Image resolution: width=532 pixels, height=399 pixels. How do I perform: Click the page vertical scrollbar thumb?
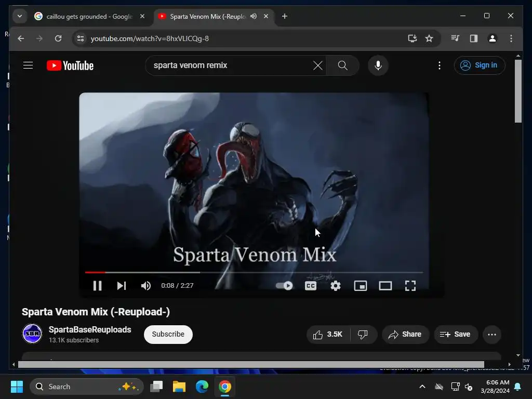tap(518, 91)
